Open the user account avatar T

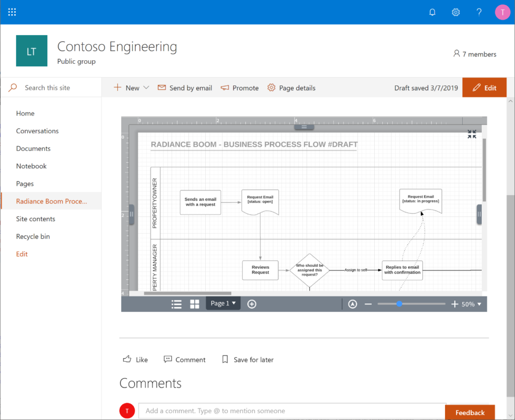[x=502, y=13]
